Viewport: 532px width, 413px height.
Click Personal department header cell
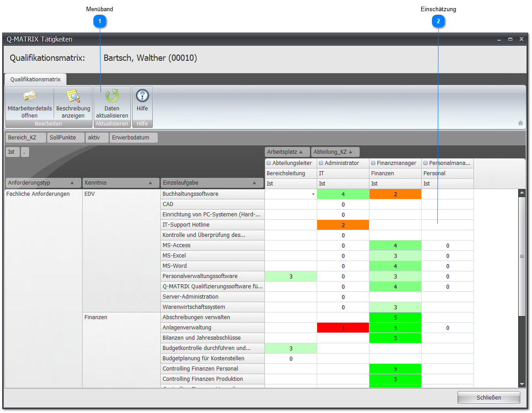coord(448,173)
